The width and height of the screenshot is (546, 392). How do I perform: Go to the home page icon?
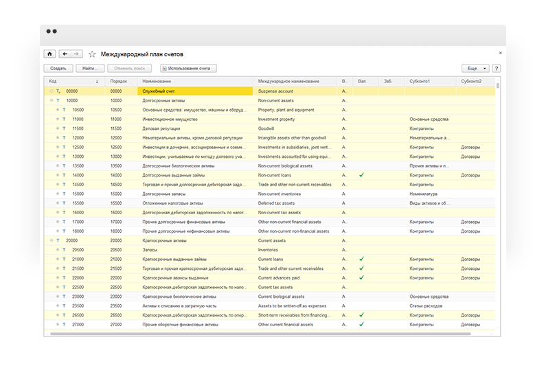coord(49,54)
